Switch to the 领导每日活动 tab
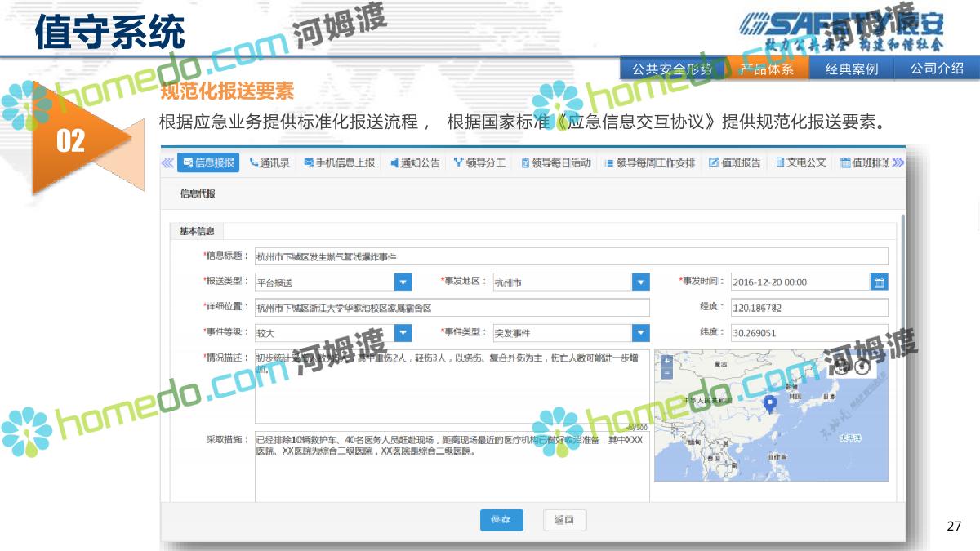Viewport: 980px width, 551px height. (555, 162)
